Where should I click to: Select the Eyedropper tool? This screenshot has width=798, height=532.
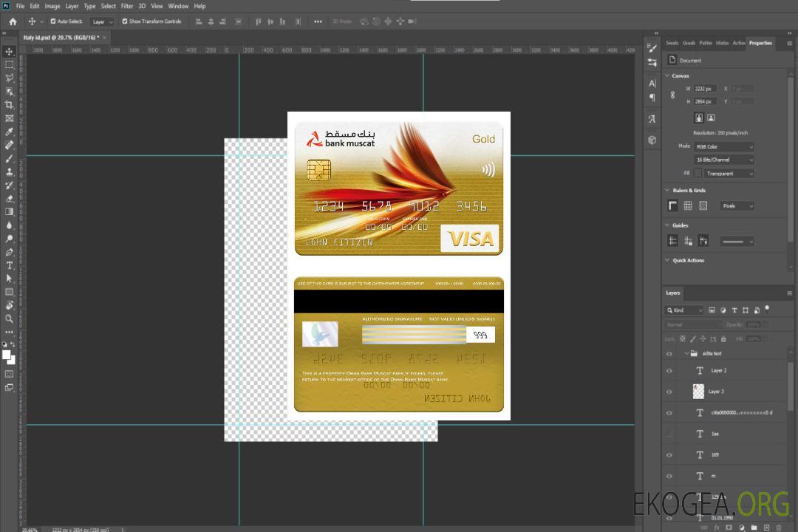click(9, 132)
